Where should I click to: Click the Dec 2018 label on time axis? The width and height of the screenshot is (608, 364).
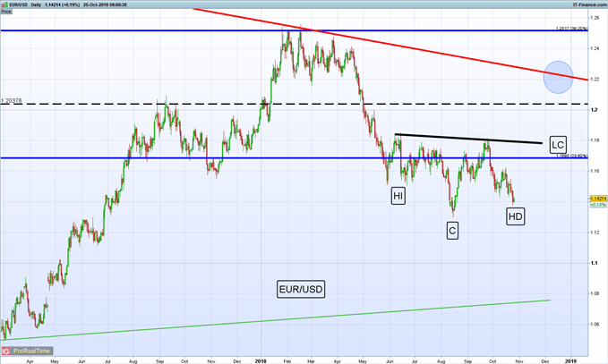545,361
